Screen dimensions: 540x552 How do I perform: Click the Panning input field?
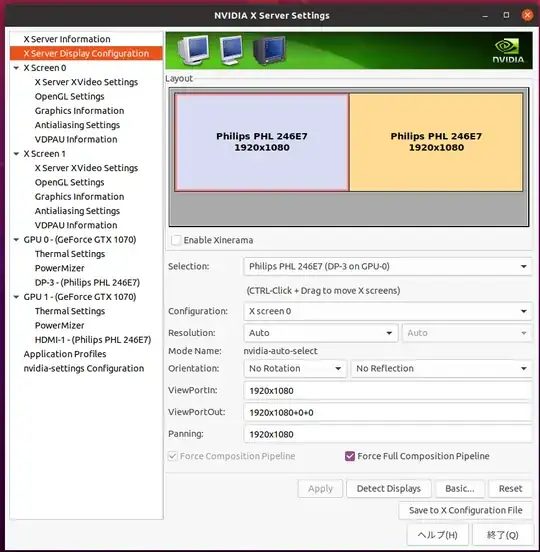[x=387, y=434]
